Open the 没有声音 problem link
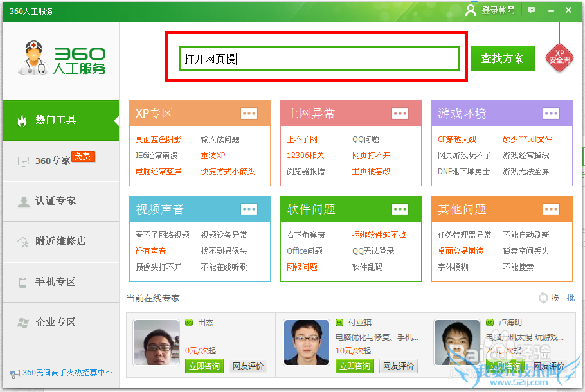Viewport: 585px width, 392px height. pyautogui.click(x=150, y=251)
